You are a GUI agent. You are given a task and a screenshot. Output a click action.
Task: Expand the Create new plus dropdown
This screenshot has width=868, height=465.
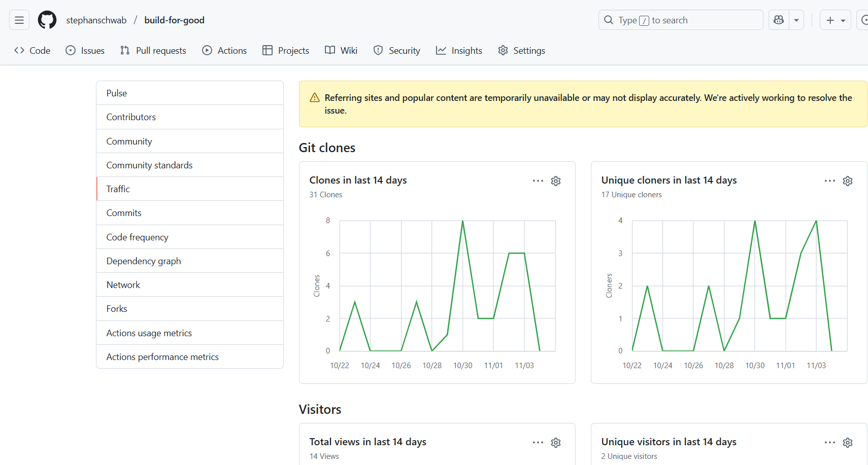(835, 20)
